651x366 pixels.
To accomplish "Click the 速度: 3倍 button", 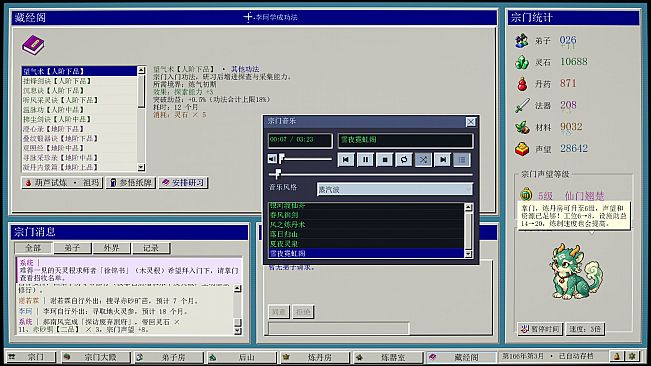I will 585,329.
